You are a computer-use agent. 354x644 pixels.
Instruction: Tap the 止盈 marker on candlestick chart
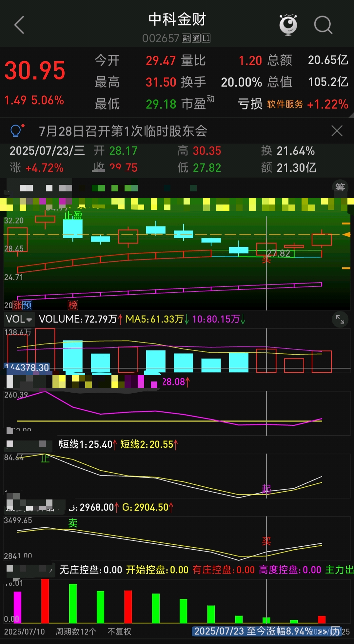(x=73, y=215)
